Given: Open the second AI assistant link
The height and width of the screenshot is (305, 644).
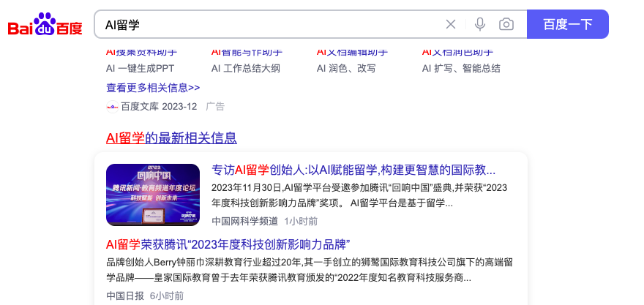Looking at the screenshot, I should point(247,52).
